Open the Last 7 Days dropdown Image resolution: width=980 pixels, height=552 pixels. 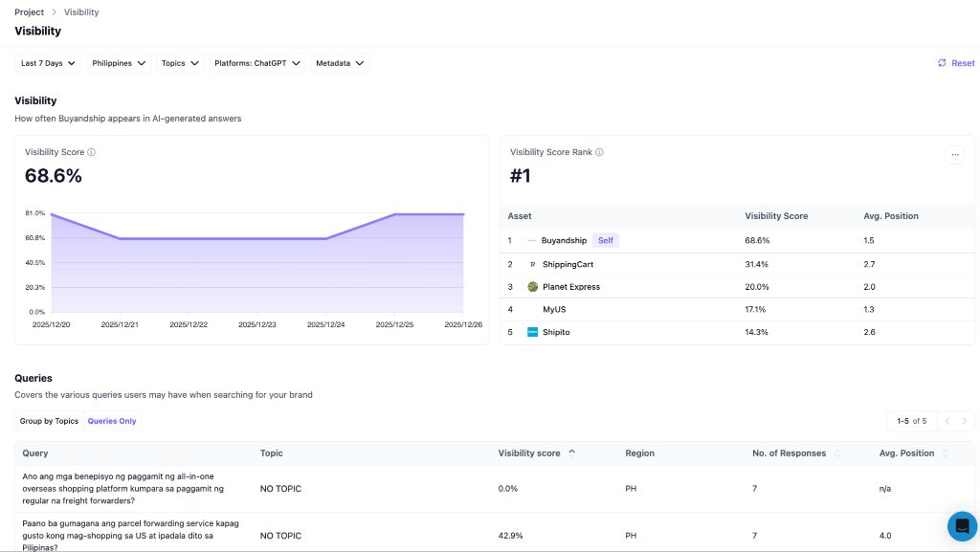point(48,63)
